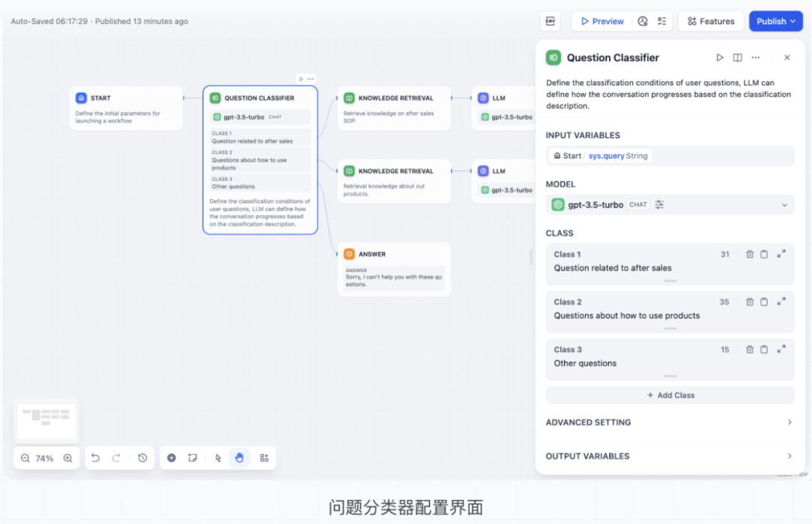Click the Preview button
Screen dimensions: 812x524
point(601,21)
